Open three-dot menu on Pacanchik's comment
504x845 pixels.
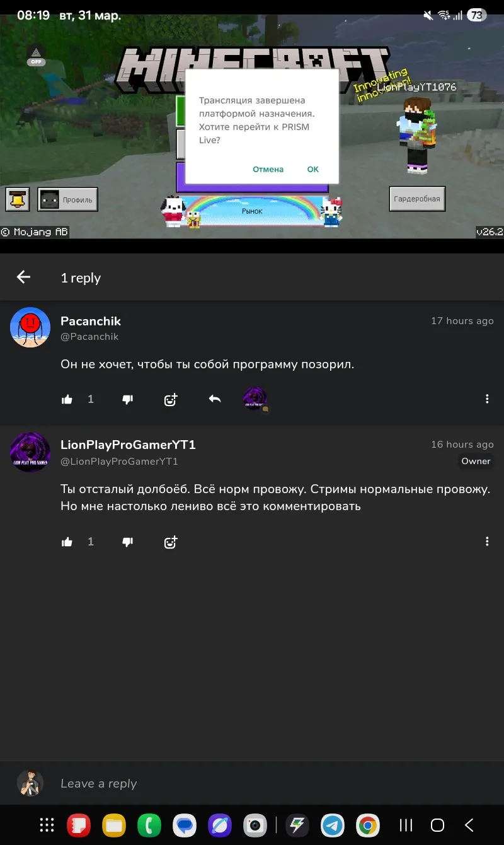[x=487, y=399]
